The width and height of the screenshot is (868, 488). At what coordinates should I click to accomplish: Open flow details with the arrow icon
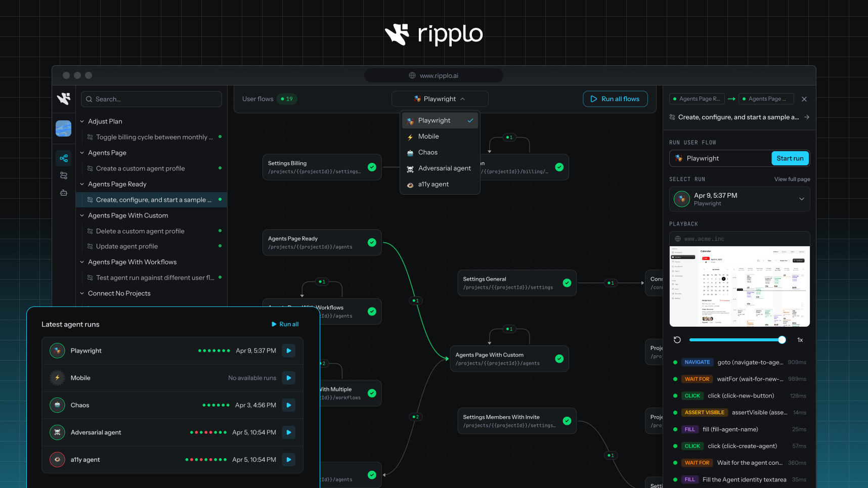click(807, 117)
